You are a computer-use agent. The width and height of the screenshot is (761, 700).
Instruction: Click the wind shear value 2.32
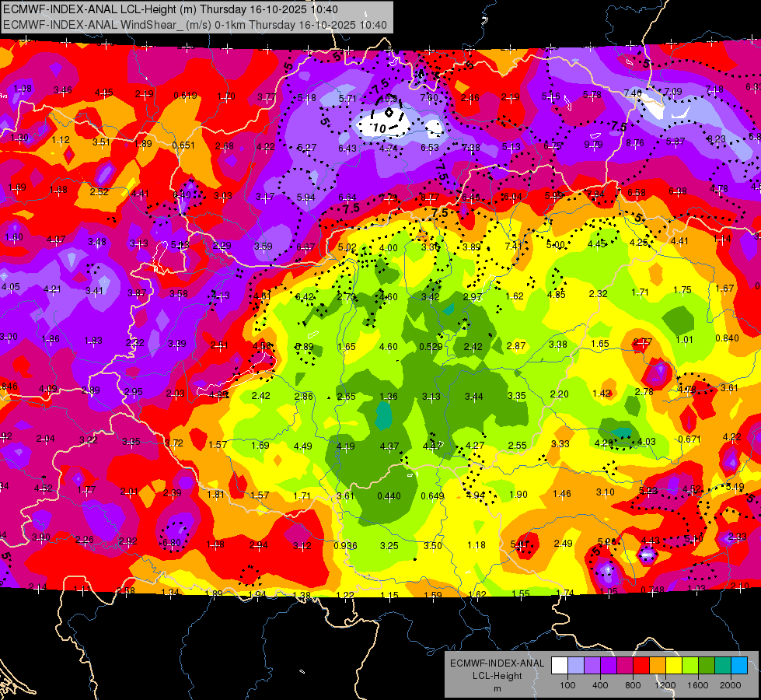click(599, 293)
